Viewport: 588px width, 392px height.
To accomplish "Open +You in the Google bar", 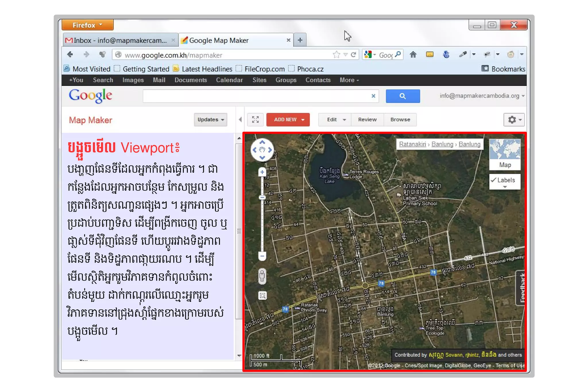I will click(x=76, y=80).
